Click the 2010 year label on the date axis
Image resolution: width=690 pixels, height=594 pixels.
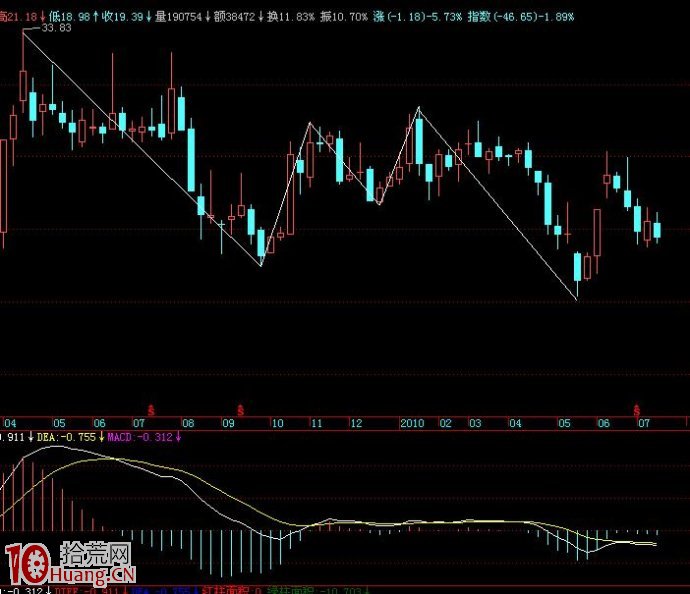[412, 423]
